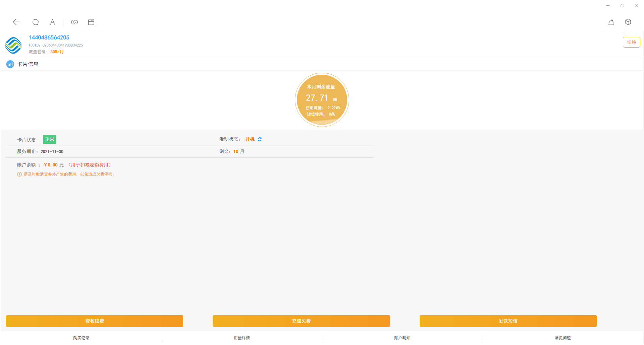Click the browser window icon in toolbar
Screen dimensions: 644x345
point(91,22)
